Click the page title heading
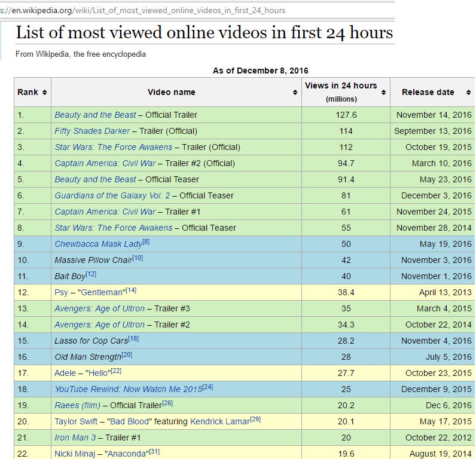This screenshot has height=462, width=476. coord(205,32)
